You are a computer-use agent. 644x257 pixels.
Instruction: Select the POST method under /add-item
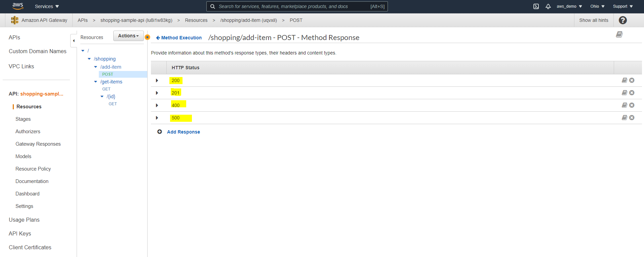coord(108,74)
